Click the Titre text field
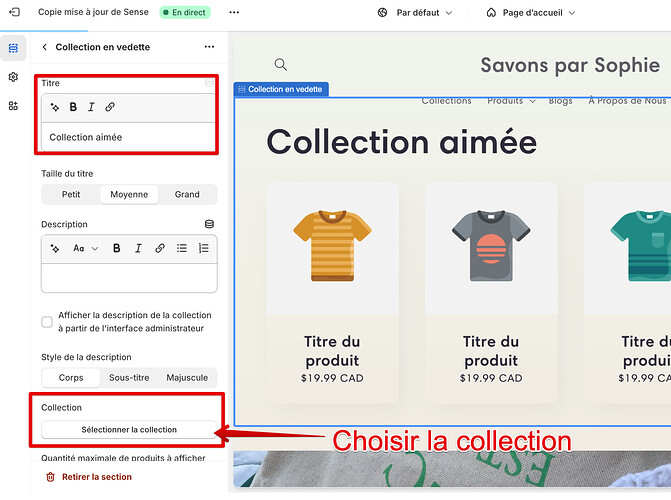671x500 pixels. point(129,137)
